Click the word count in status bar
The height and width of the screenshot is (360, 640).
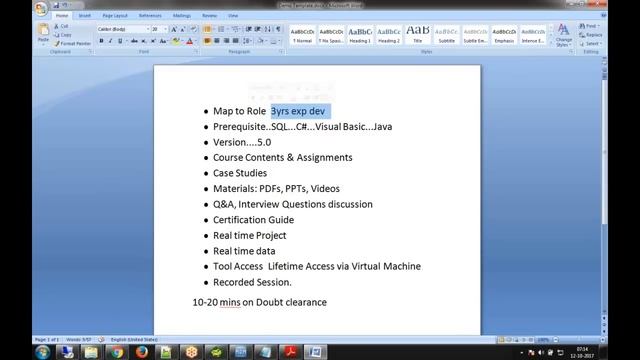pos(79,340)
